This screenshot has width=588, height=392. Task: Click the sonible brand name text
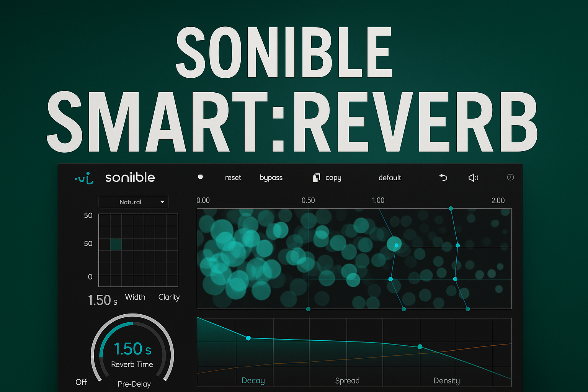click(x=130, y=177)
